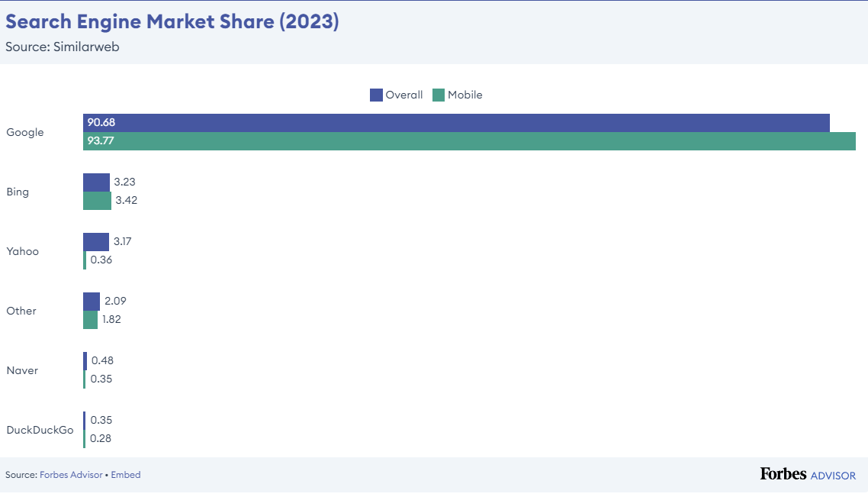Click the Overall legend label
This screenshot has height=497, width=868.
[404, 95]
